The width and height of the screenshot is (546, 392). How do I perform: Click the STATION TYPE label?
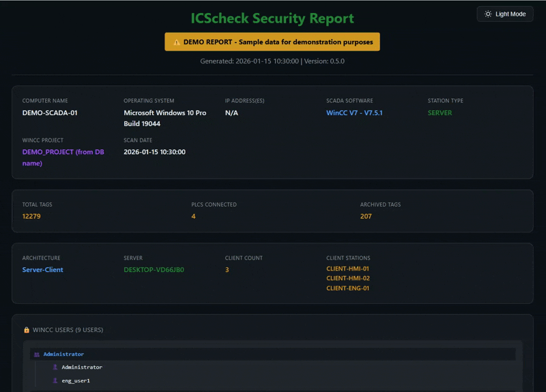(x=445, y=100)
